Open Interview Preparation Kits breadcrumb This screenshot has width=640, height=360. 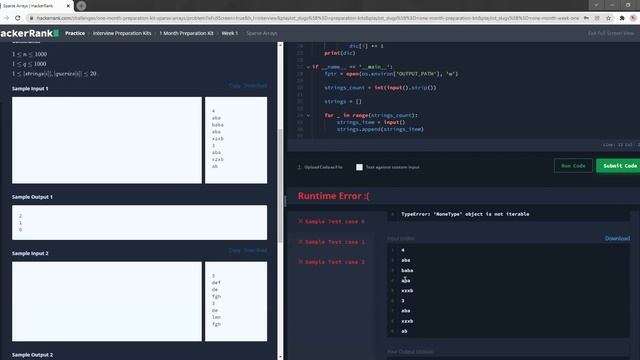[122, 33]
